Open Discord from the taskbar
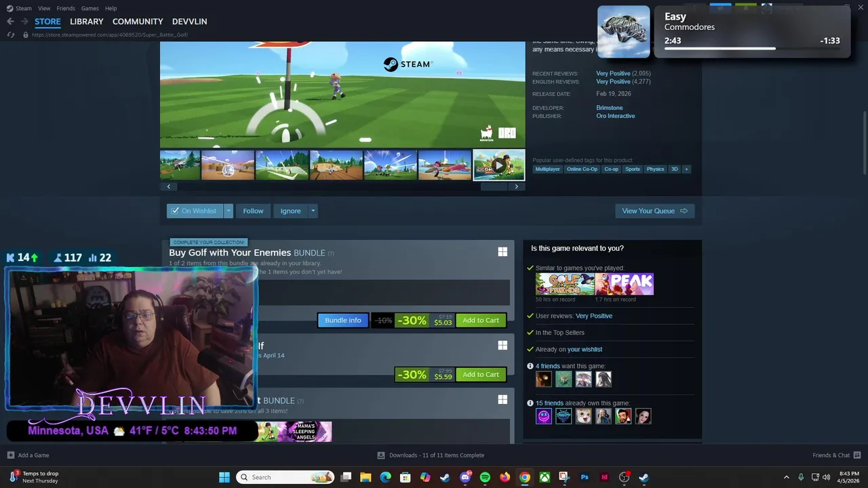Viewport: 868px width, 488px height. (465, 477)
